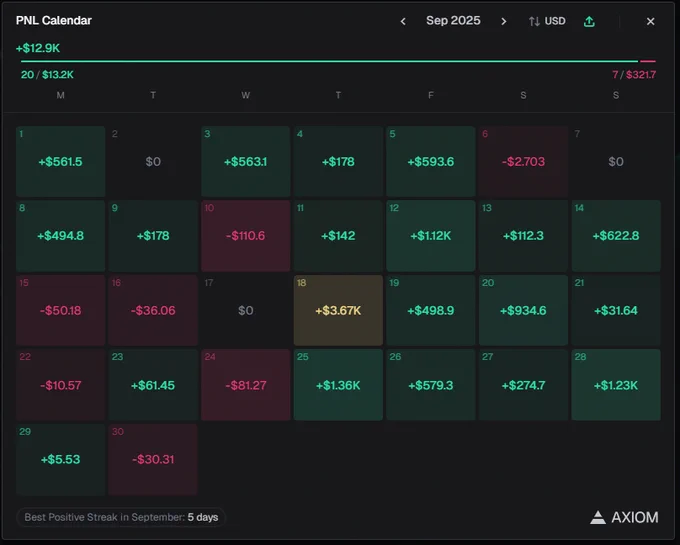Select day 29 cell with +$5.53

click(60, 460)
